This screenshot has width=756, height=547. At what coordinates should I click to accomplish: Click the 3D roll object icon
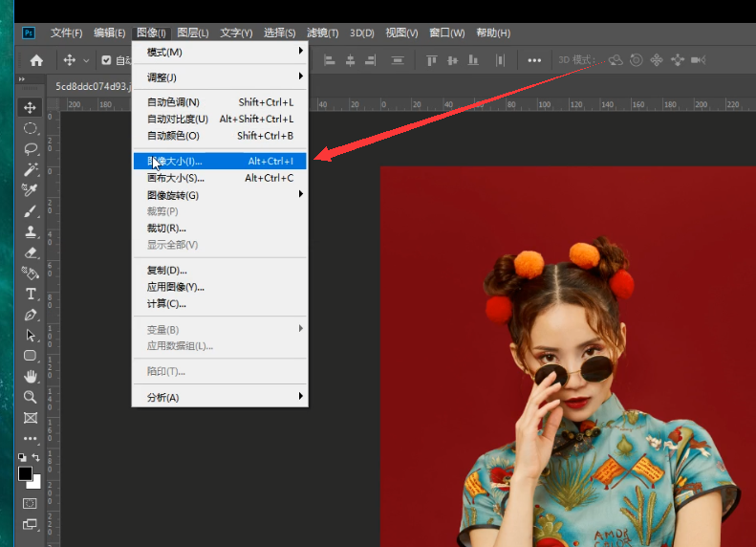(637, 60)
